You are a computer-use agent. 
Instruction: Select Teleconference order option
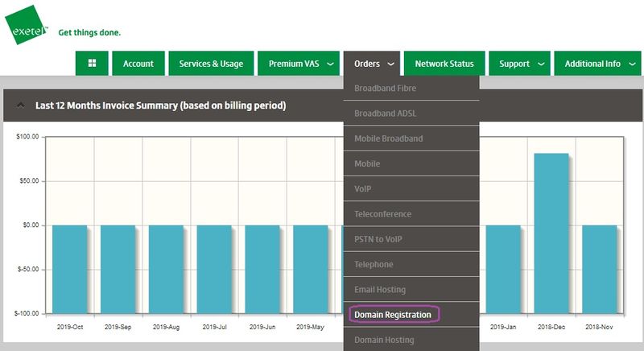click(411, 214)
